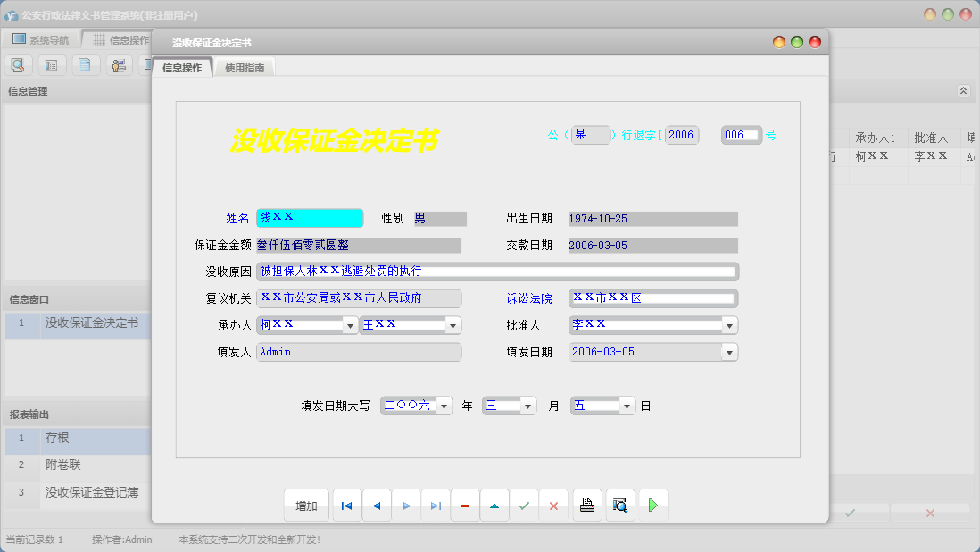The image size is (980, 552).
Task: Cancel edits with the red X icon
Action: pyautogui.click(x=553, y=505)
